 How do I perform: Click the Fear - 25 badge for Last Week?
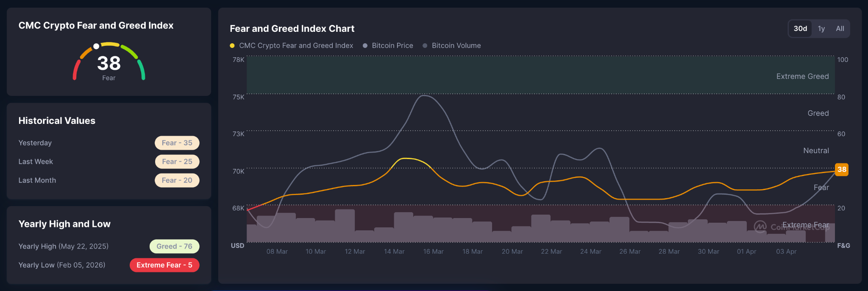pos(177,162)
